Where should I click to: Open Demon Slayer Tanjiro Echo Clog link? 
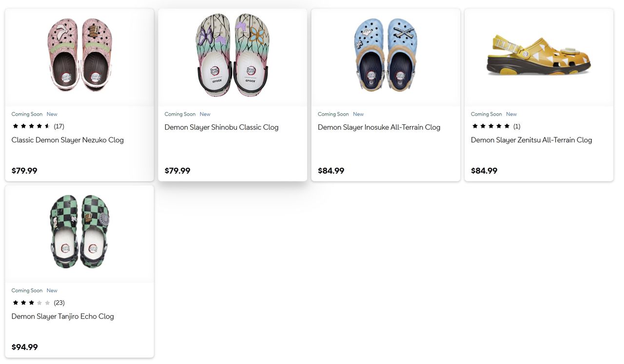point(63,316)
